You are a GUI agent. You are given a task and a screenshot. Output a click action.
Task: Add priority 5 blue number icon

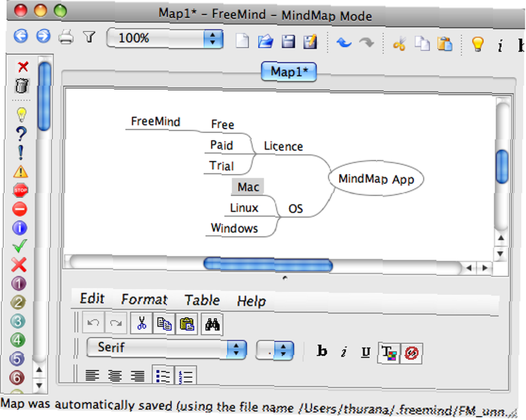click(x=17, y=358)
